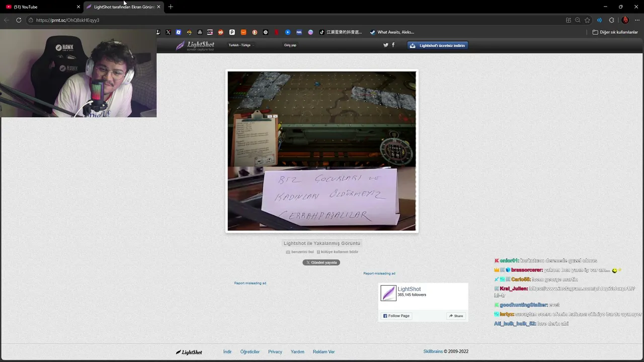The height and width of the screenshot is (362, 644).
Task: Open the captured screenshot image
Action: pos(322,151)
